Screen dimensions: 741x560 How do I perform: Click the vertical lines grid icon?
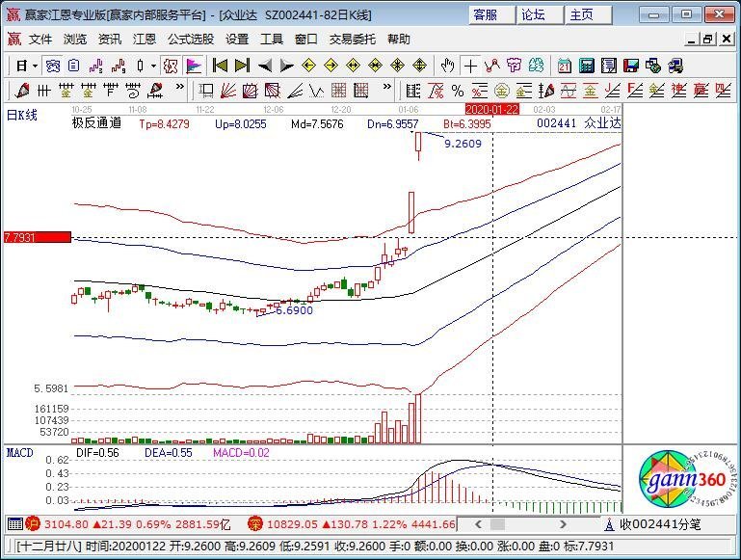coord(44,91)
